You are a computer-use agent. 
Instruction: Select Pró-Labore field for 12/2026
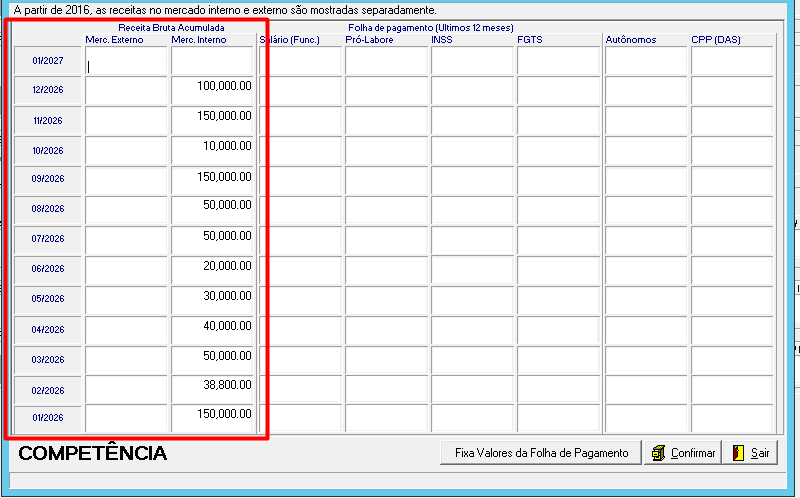(386, 91)
